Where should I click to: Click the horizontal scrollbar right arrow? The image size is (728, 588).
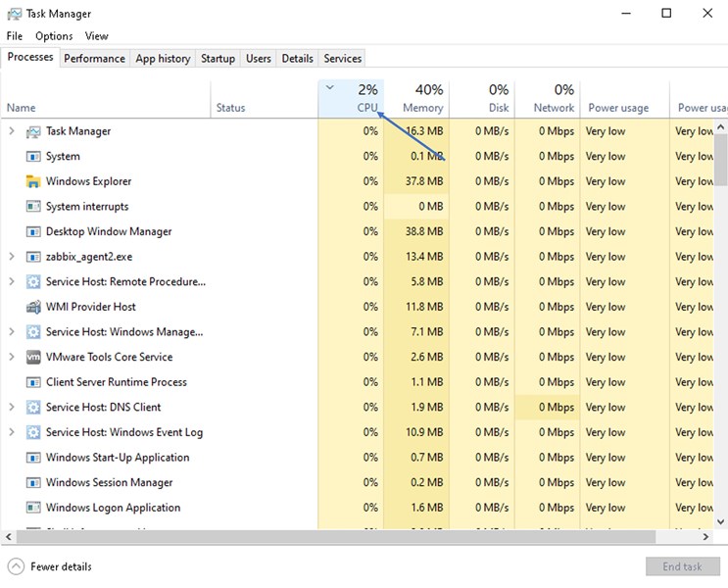pyautogui.click(x=705, y=537)
